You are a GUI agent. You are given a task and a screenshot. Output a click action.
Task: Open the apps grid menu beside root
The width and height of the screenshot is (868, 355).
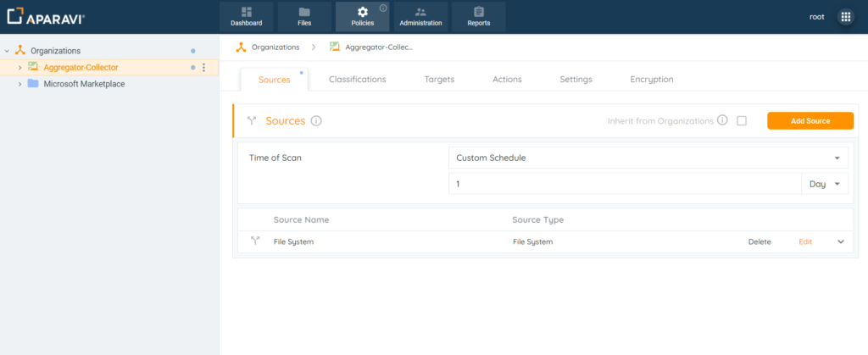[x=845, y=17]
